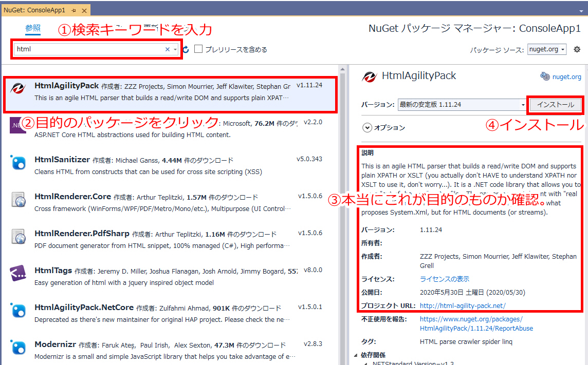Open the nuget.org link in details

pos(566,76)
